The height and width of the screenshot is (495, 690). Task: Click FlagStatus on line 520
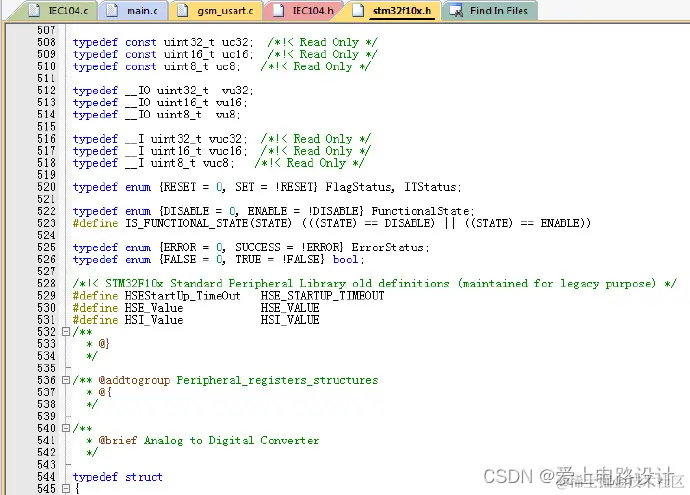tap(358, 187)
